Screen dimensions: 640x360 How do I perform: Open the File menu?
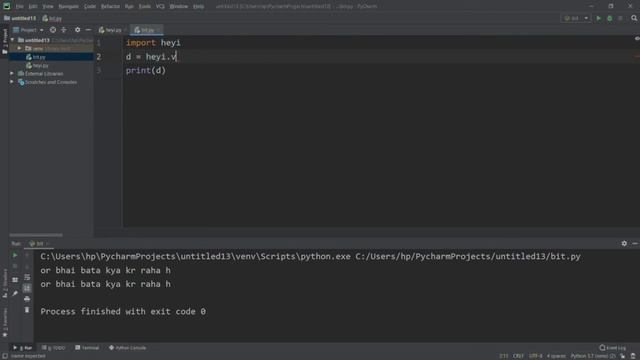[x=19, y=7]
